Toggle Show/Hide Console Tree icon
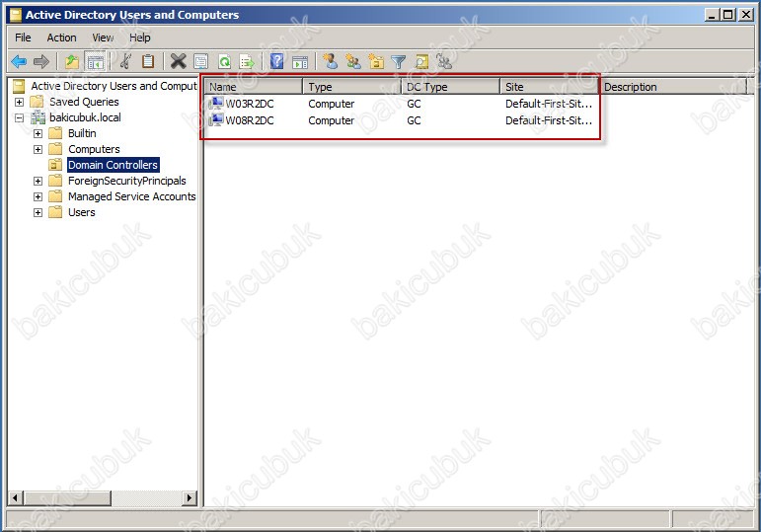Image resolution: width=761 pixels, height=532 pixels. (95, 61)
